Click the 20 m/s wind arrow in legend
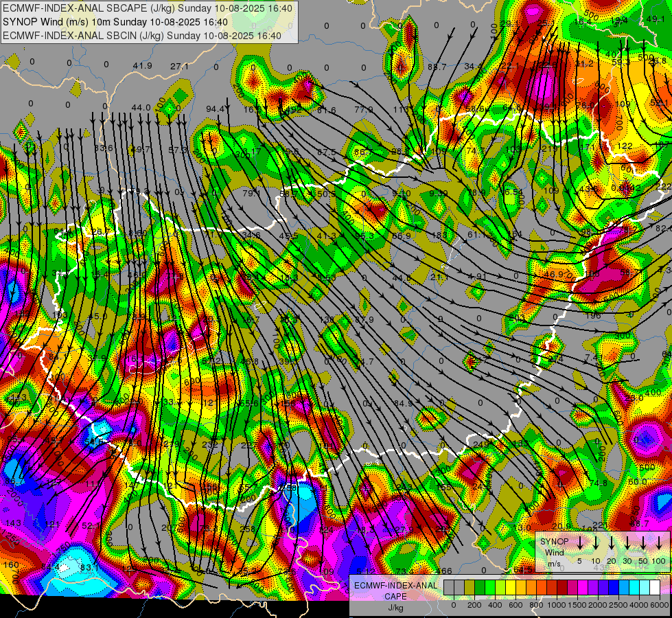The height and width of the screenshot is (618, 672). click(612, 543)
